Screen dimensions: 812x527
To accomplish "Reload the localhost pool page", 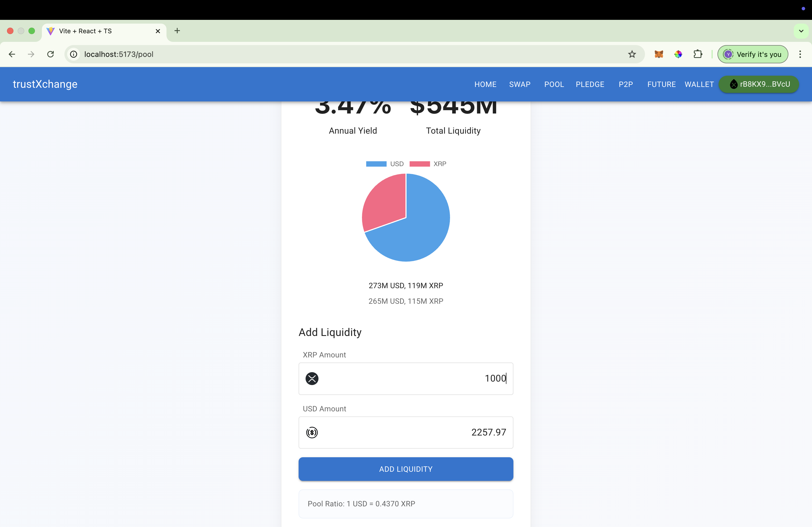I will coord(50,54).
